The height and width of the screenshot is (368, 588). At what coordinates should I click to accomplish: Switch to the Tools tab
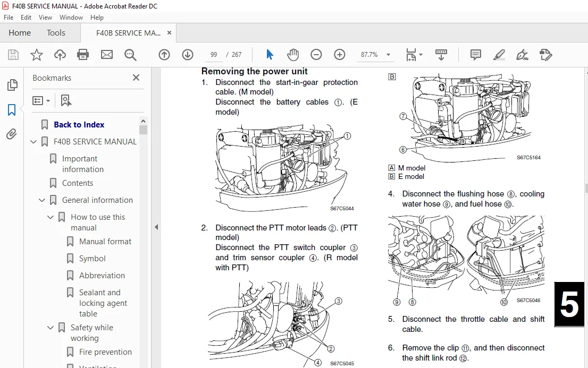coord(56,33)
